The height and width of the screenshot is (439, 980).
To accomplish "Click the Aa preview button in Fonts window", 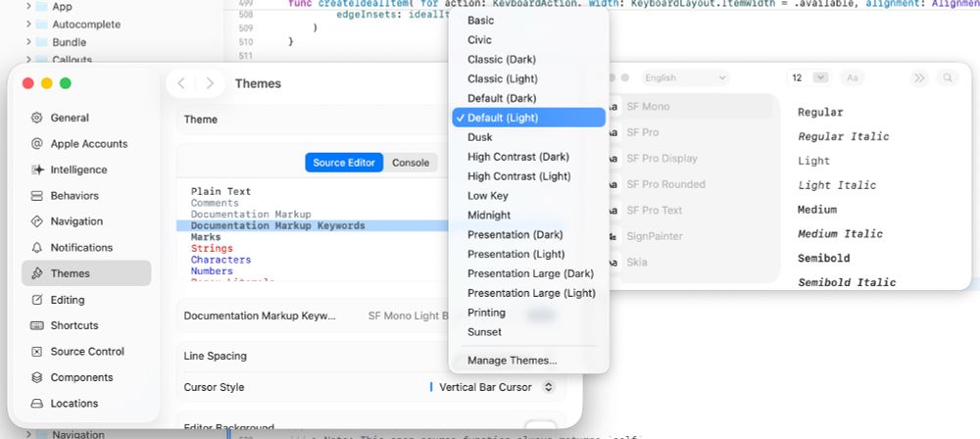I will [852, 78].
